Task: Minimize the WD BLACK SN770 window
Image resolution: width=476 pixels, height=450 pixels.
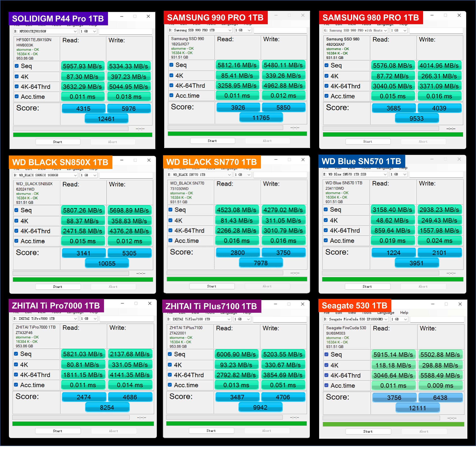Action: coord(276,159)
